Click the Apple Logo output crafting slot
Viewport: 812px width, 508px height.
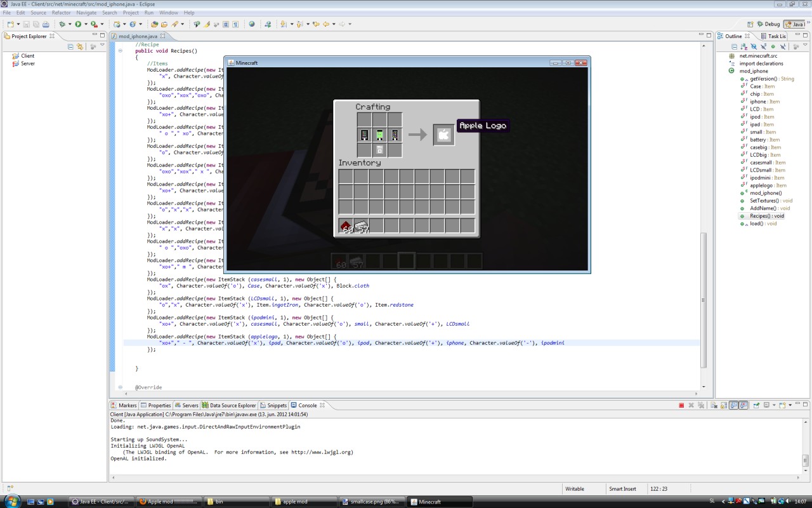click(443, 135)
